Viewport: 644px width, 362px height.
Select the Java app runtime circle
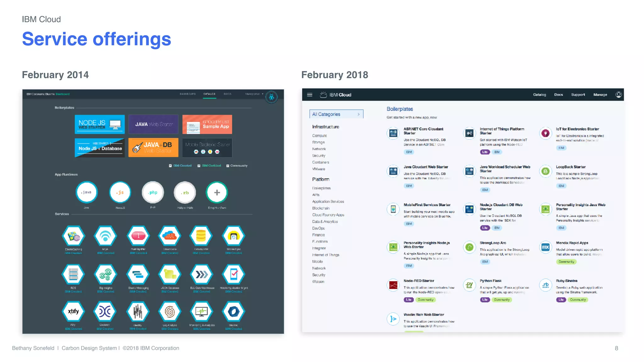[86, 192]
